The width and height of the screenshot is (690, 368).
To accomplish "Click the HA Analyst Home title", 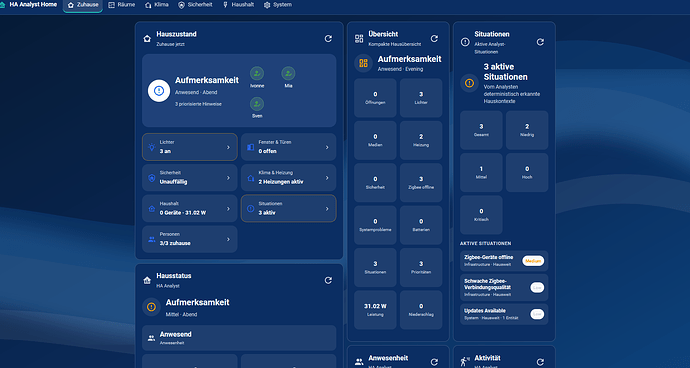I will point(33,5).
